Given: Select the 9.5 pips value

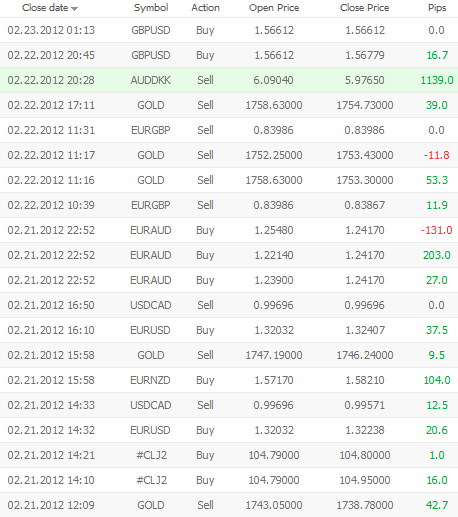Looking at the screenshot, I should coord(437,355).
